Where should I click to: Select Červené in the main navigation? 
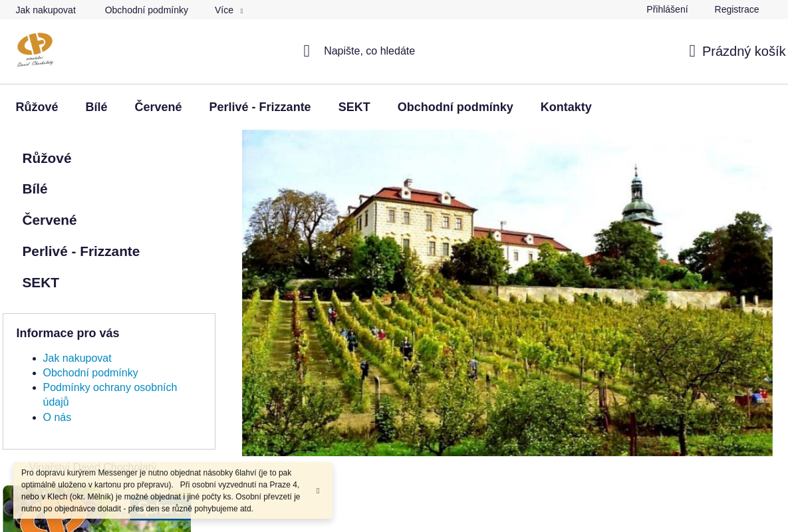(x=158, y=107)
